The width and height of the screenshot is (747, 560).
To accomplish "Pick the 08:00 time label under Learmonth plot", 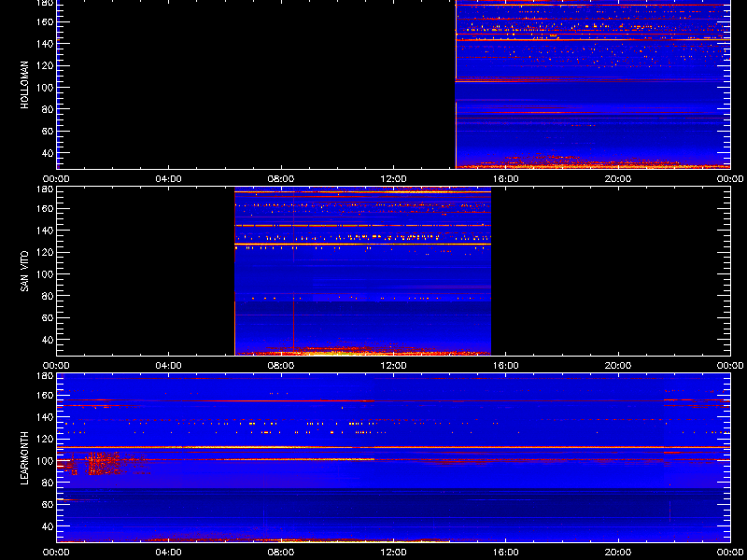I will (281, 553).
